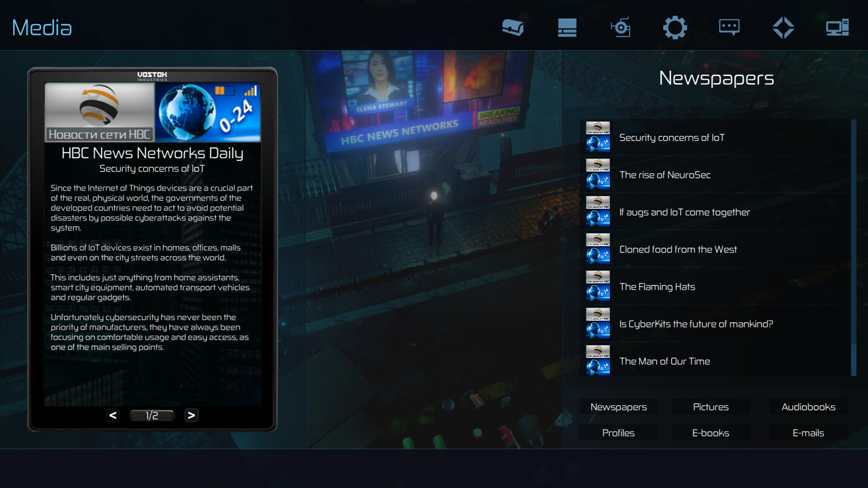
Task: Click the thumbnail beside The rise of NeuroSec
Action: (x=598, y=174)
